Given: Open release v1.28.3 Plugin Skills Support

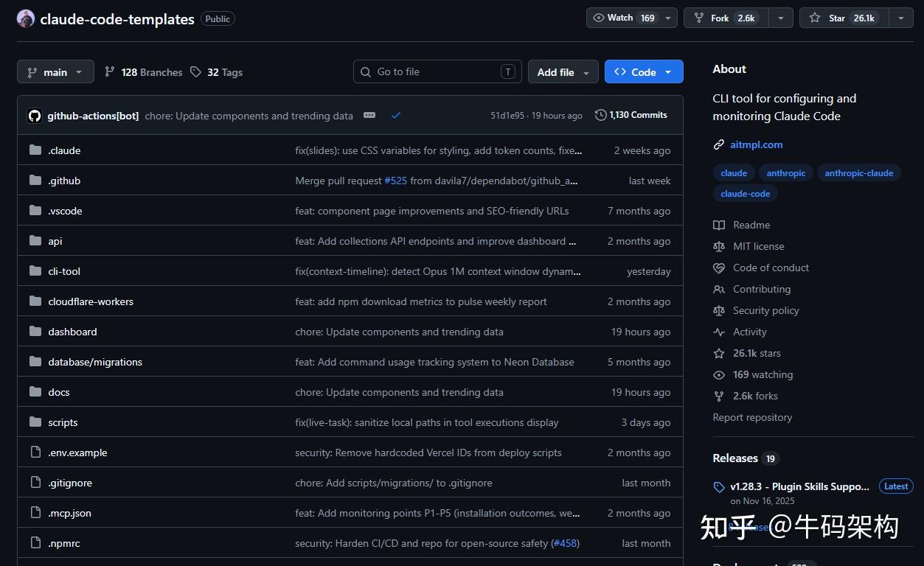Looking at the screenshot, I should [x=799, y=487].
